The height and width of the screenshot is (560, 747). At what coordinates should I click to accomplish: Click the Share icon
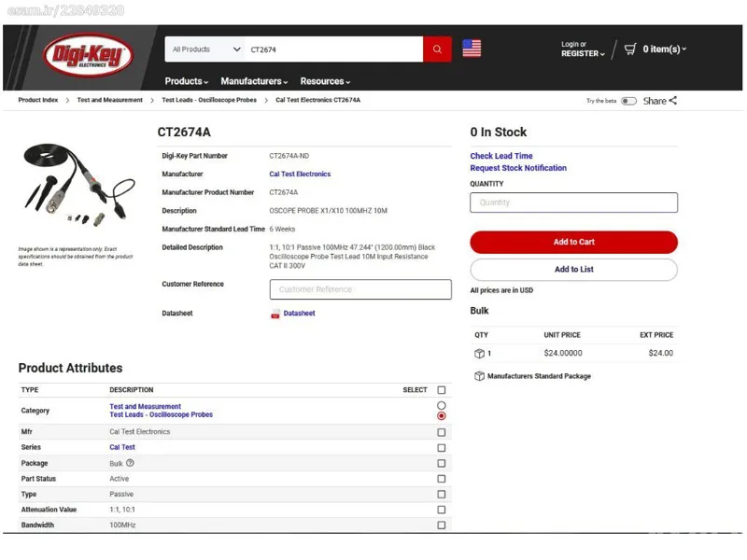pos(672,101)
